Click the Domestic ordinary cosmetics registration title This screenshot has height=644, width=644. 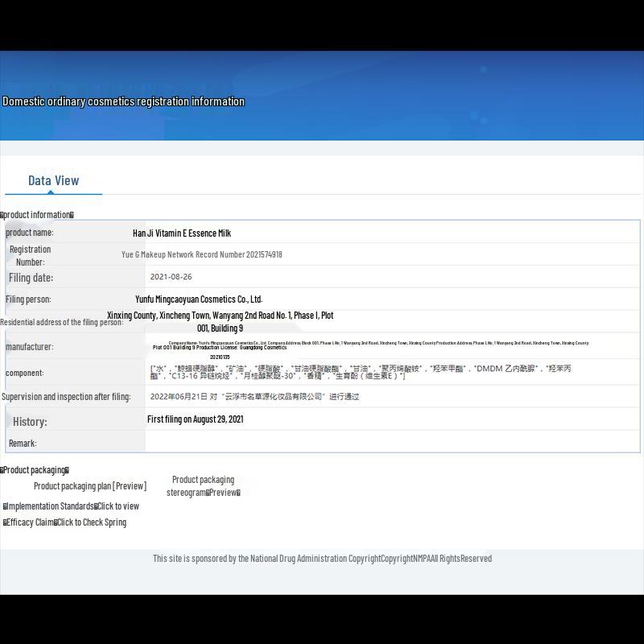(123, 101)
